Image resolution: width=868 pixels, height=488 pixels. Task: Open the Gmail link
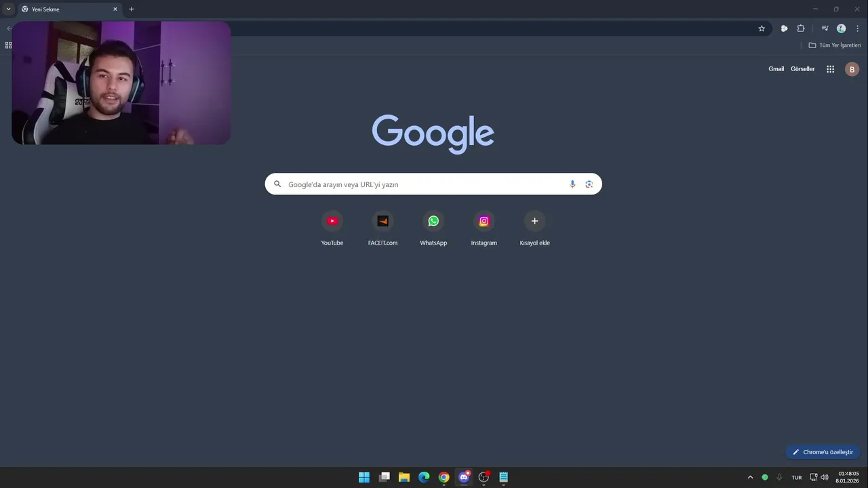[776, 69]
